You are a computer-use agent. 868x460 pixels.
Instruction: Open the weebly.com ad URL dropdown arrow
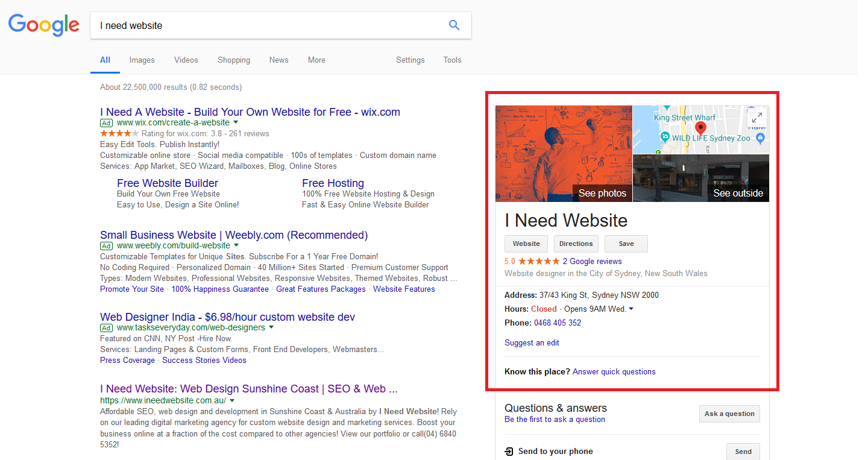pos(236,245)
